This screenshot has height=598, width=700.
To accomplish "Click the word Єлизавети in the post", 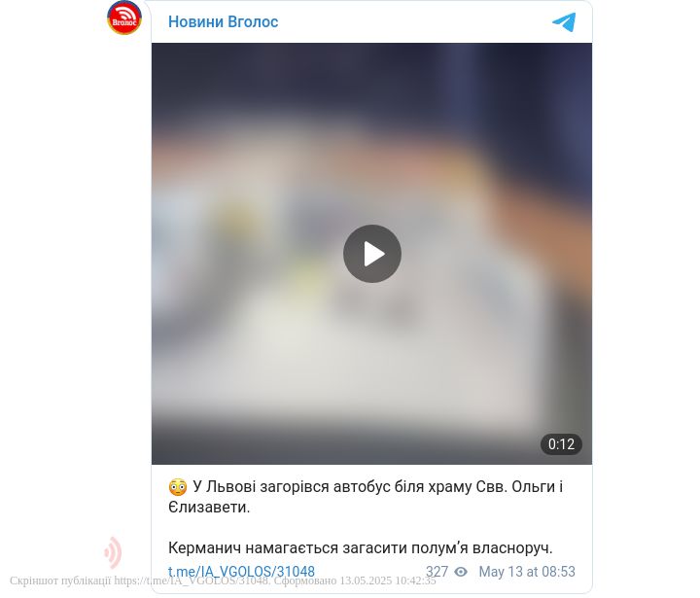I will click(209, 507).
